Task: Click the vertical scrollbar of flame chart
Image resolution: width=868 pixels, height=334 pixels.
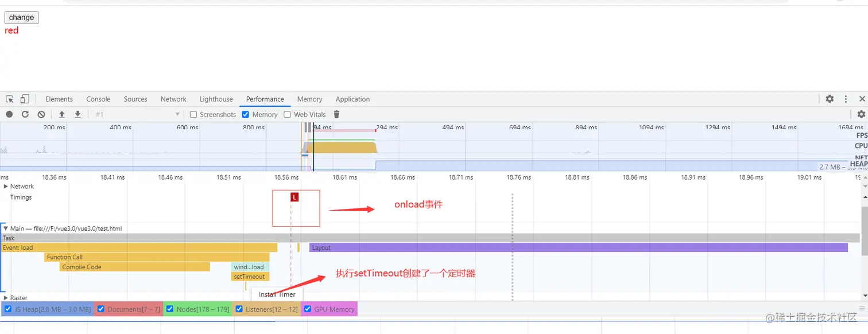Action: tap(864, 232)
